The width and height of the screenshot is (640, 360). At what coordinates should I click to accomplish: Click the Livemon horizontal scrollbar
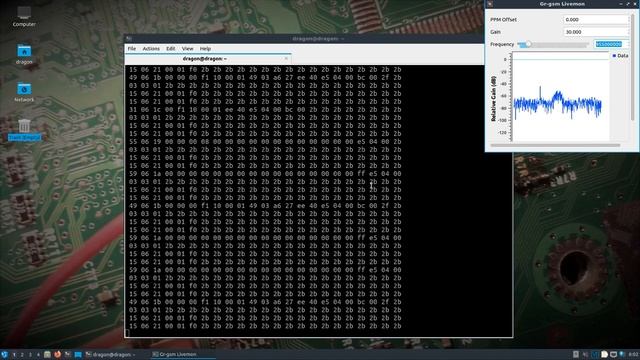(555, 145)
